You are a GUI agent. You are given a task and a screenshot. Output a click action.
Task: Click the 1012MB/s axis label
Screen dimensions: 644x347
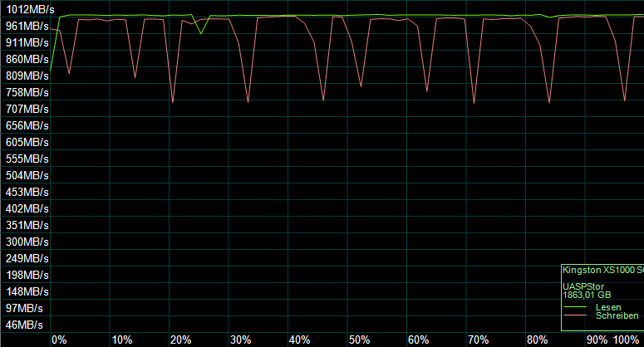tap(31, 9)
